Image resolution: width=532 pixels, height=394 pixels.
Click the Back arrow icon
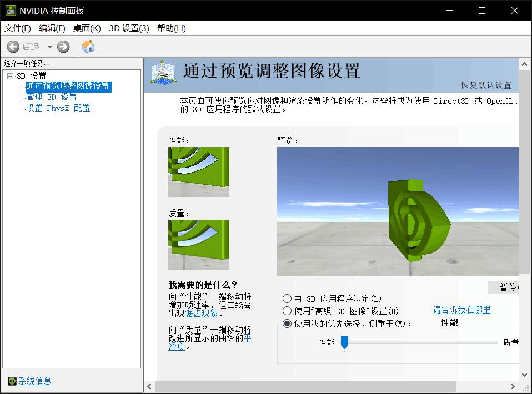tap(13, 47)
